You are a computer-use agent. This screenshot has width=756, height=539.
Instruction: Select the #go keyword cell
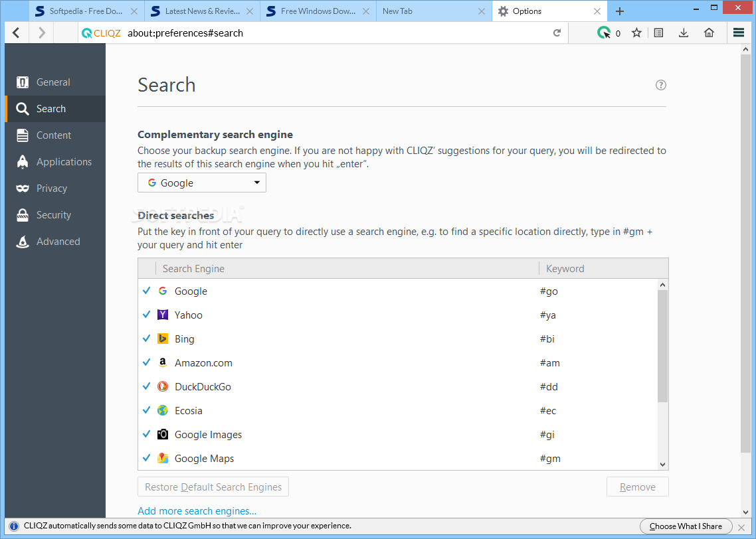coord(549,291)
